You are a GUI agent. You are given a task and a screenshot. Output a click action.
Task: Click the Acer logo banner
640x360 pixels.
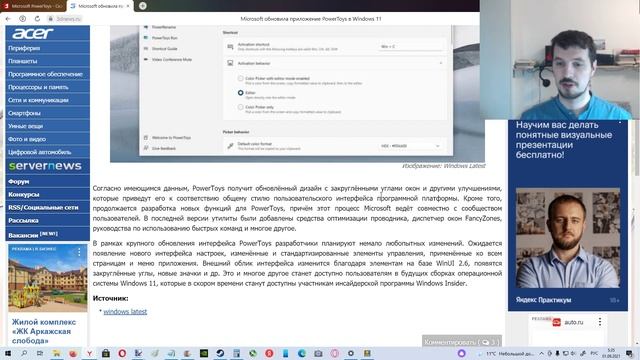coord(33,33)
